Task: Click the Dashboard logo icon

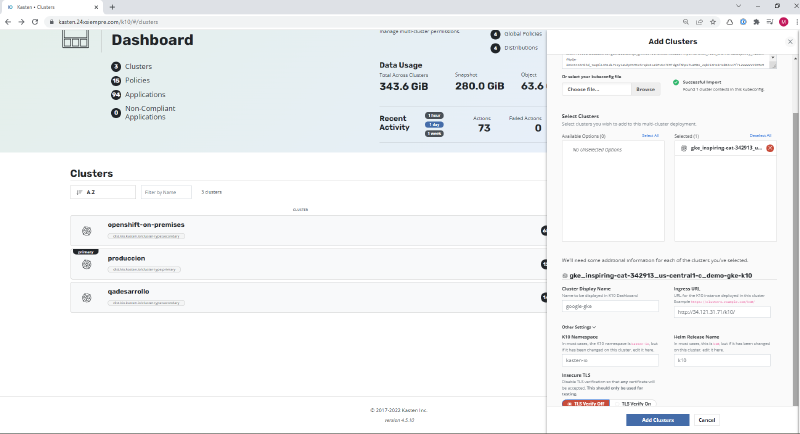Action: point(76,39)
